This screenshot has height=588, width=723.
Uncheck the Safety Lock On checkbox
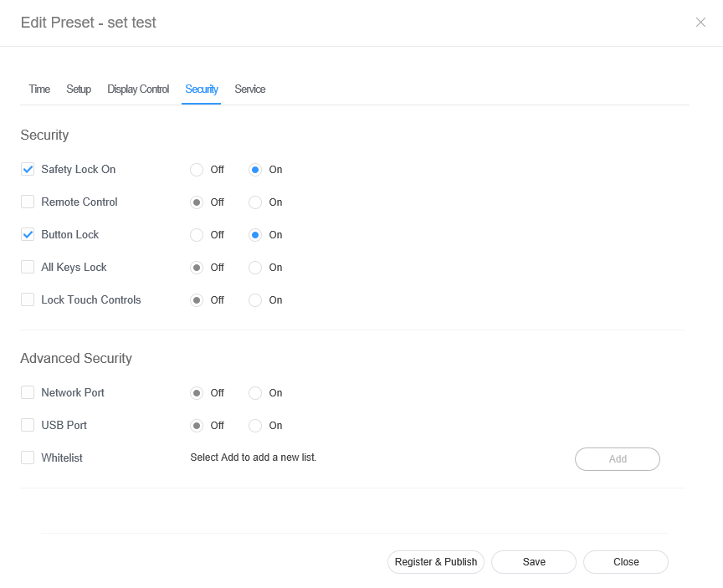point(28,170)
